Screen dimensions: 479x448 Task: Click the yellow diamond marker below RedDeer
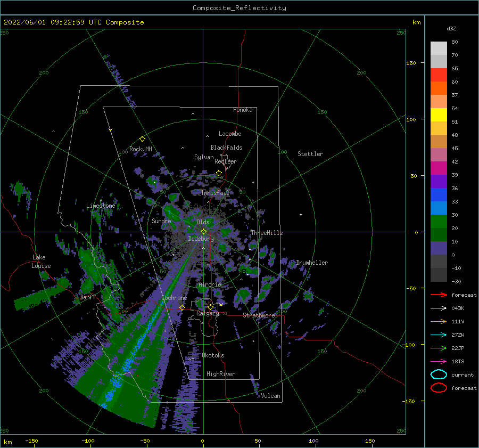tap(219, 173)
